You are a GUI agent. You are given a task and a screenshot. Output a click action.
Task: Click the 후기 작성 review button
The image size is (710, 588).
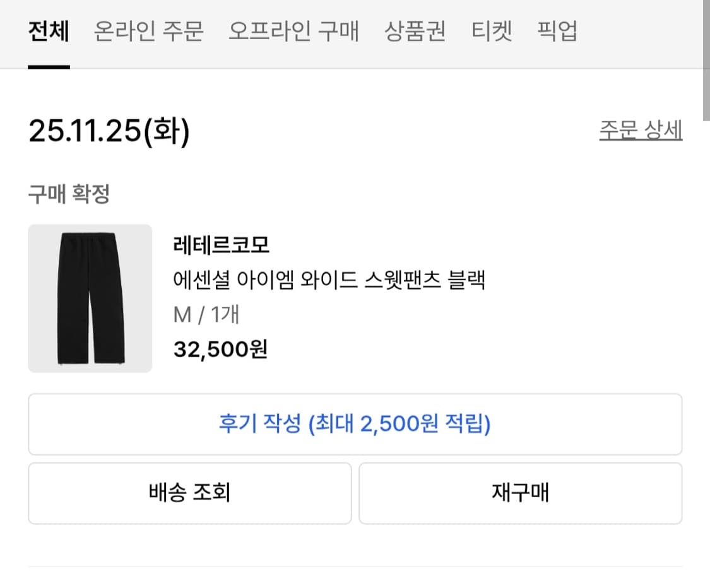(x=354, y=424)
